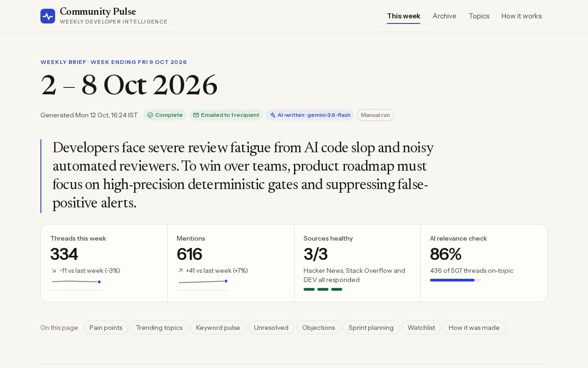This screenshot has width=588, height=368.
Task: Click the Community Pulse site title
Action: (x=98, y=12)
